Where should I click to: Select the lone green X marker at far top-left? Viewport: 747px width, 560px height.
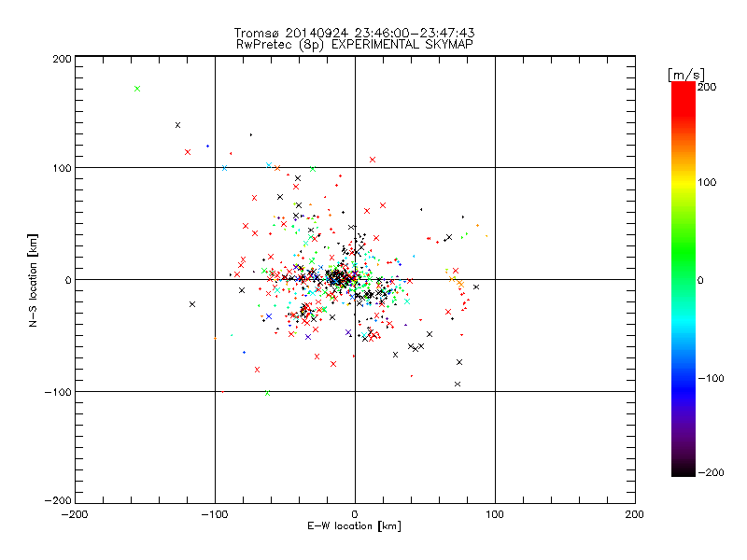137,89
